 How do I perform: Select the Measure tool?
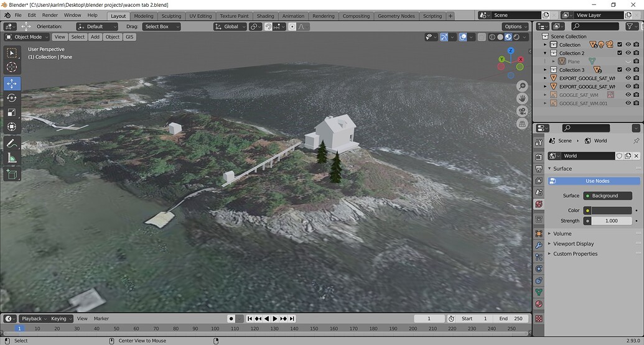(11, 158)
